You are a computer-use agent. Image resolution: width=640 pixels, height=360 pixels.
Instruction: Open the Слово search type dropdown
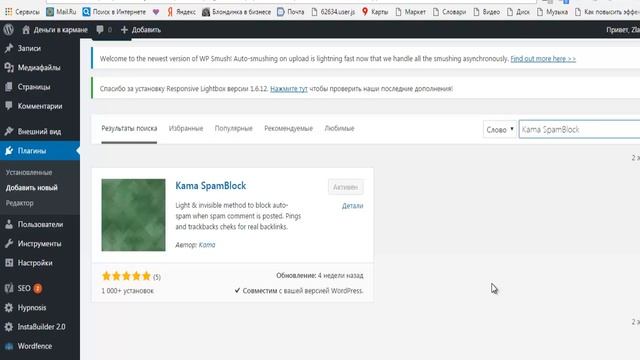pos(500,130)
